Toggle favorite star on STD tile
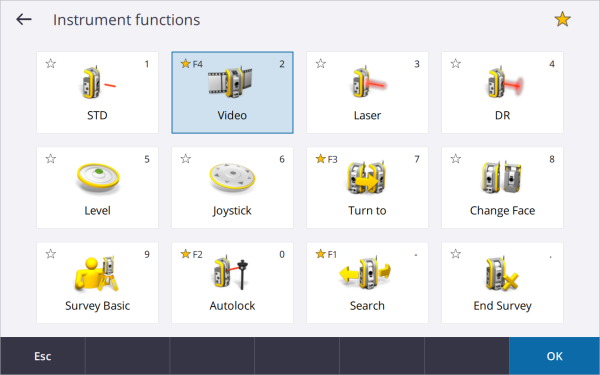Screen dimensions: 600x375 [x=51, y=64]
